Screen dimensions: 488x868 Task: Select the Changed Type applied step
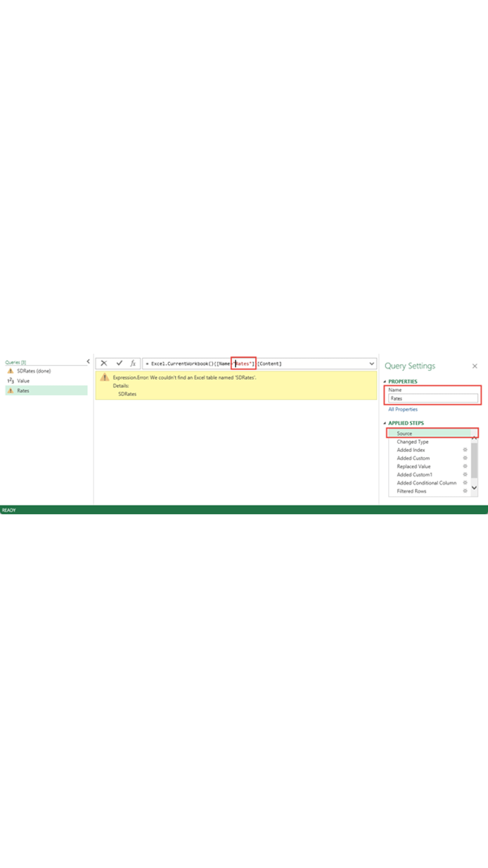pos(413,442)
